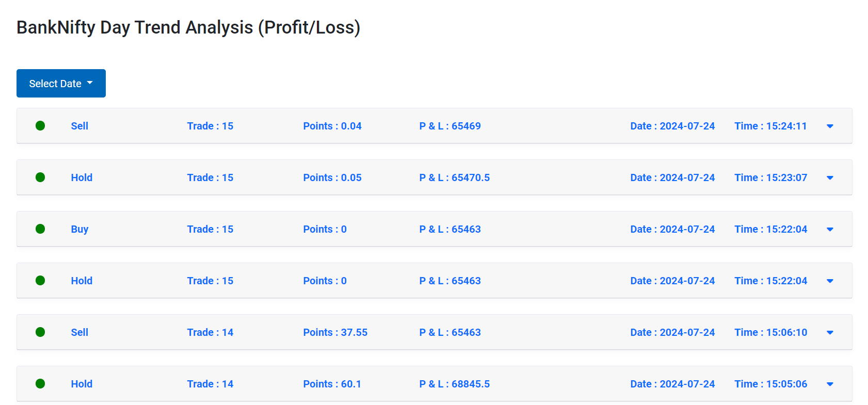Image resolution: width=868 pixels, height=405 pixels.
Task: Click Trade : 14 in 15:06:10 row
Action: [210, 332]
